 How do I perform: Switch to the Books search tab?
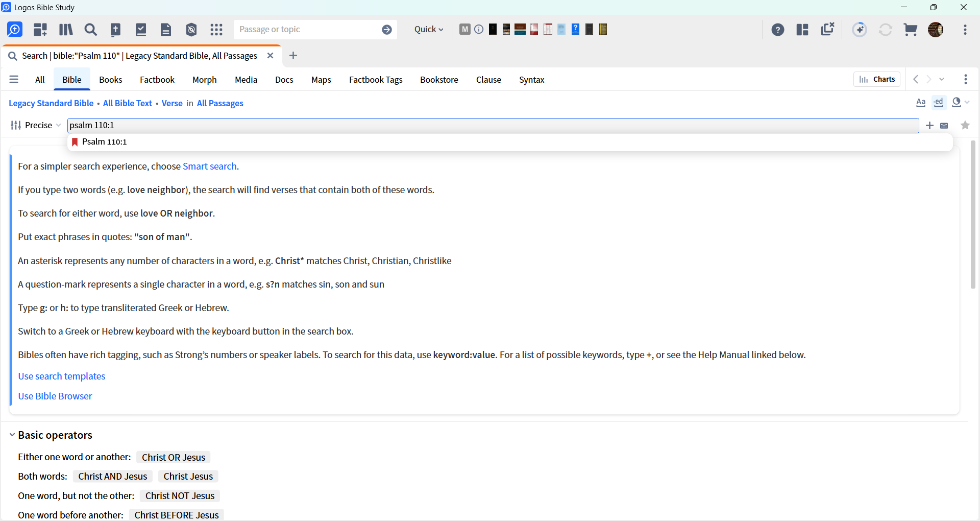(111, 80)
